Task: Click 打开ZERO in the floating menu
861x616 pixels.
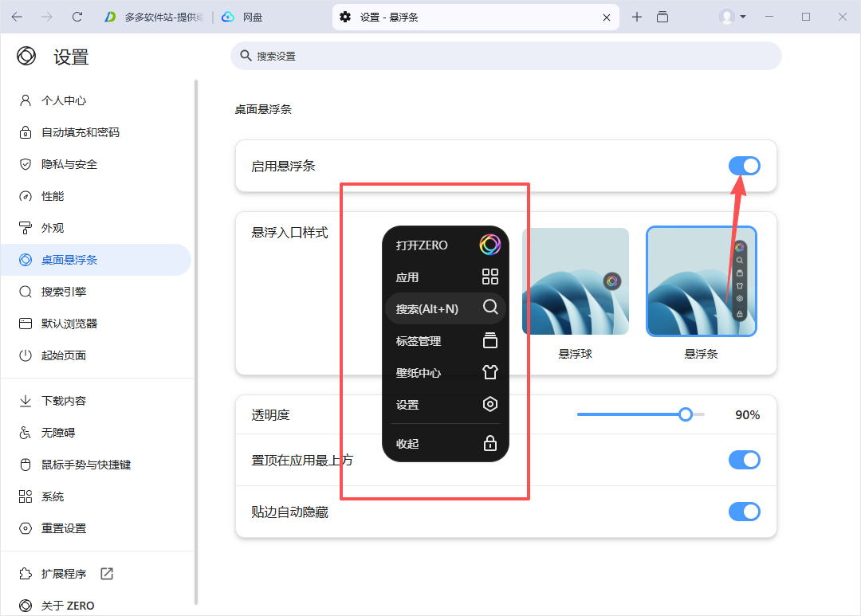Action: pyautogui.click(x=422, y=245)
